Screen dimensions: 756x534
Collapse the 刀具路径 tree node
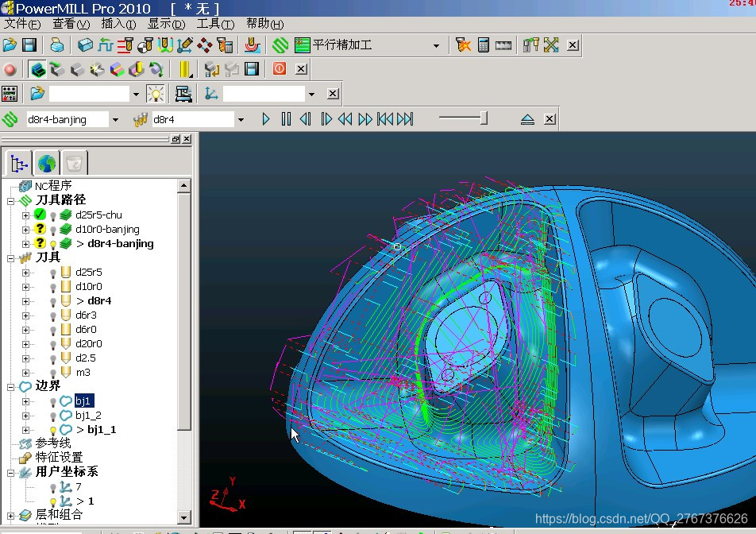pyautogui.click(x=10, y=201)
